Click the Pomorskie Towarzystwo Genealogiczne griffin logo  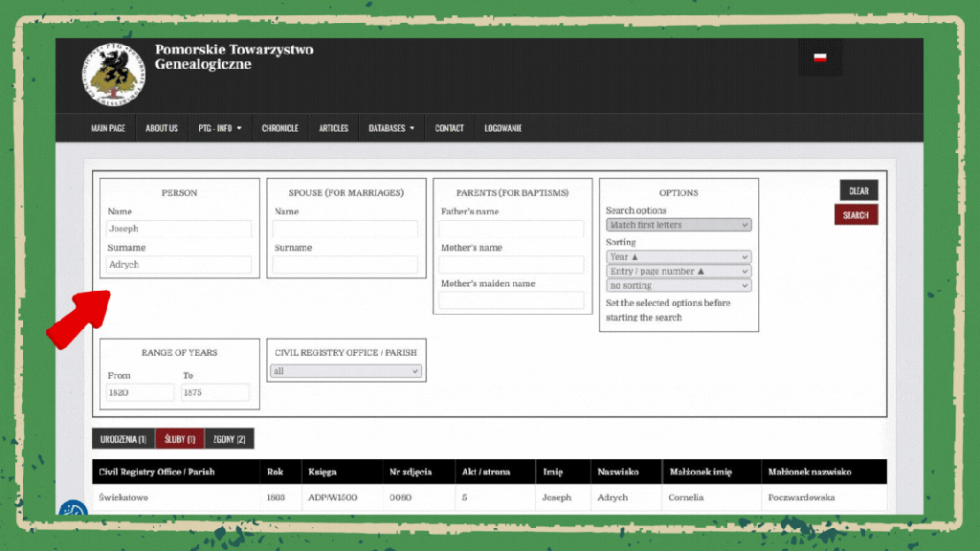click(x=114, y=74)
